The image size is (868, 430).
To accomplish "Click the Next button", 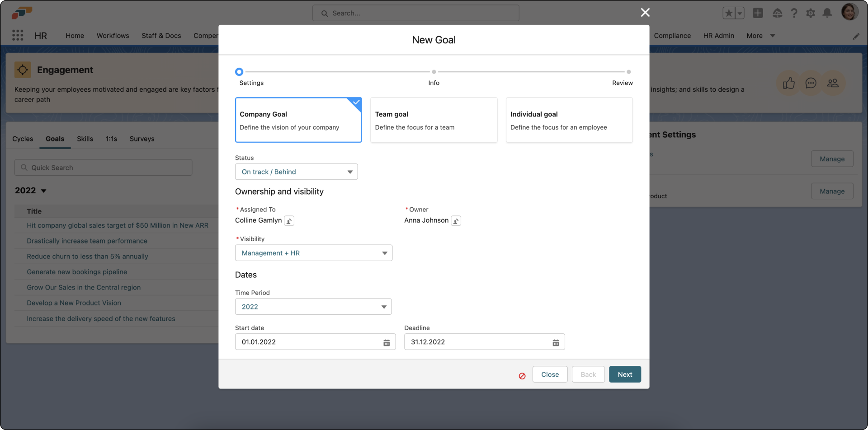I will click(624, 374).
